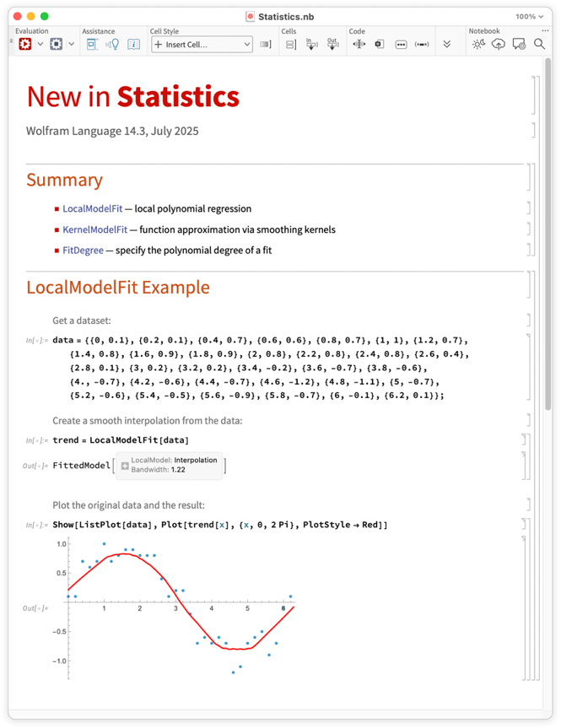Click the 'Bandwidth: 1.22' text

coord(158,470)
